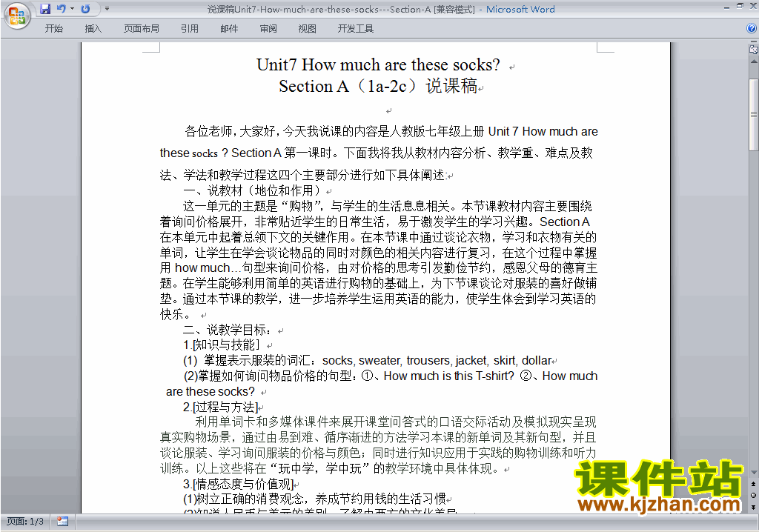
Task: Open the Undo history dropdown arrow
Action: pos(72,9)
